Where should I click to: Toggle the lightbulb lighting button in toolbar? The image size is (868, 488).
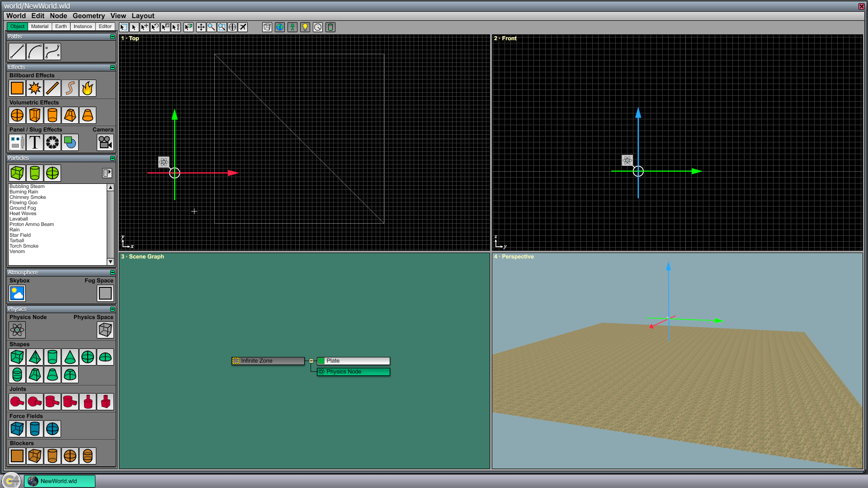(305, 27)
